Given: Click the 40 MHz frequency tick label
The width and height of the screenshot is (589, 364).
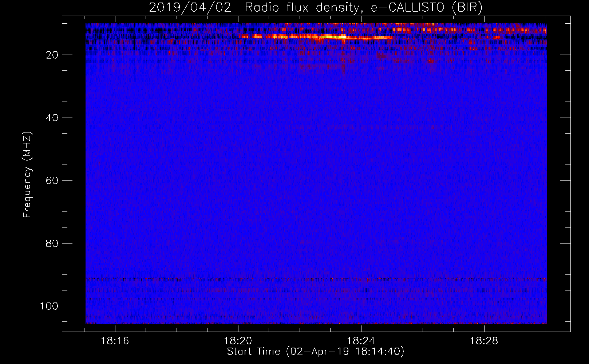Looking at the screenshot, I should [x=52, y=118].
